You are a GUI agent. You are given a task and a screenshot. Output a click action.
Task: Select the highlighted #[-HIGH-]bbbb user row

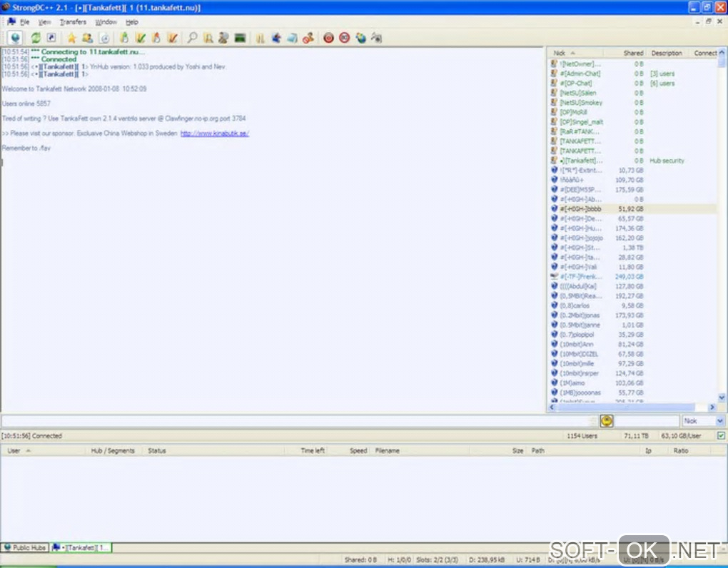pos(632,209)
